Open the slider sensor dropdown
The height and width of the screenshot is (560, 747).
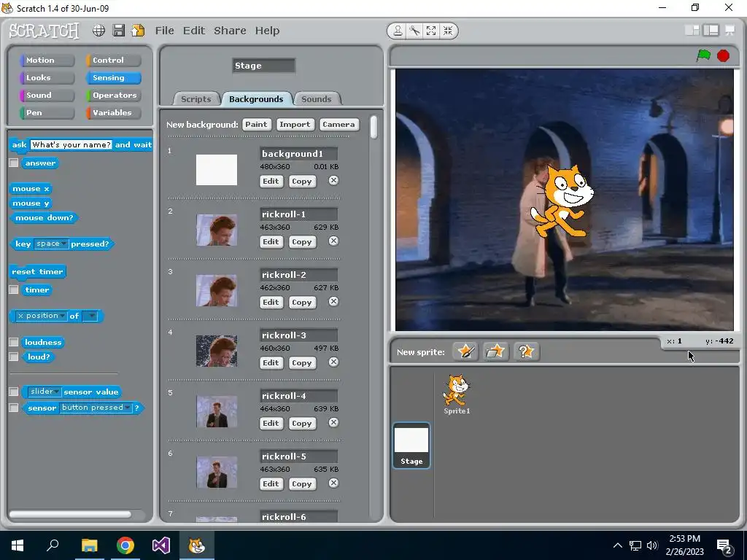(44, 392)
